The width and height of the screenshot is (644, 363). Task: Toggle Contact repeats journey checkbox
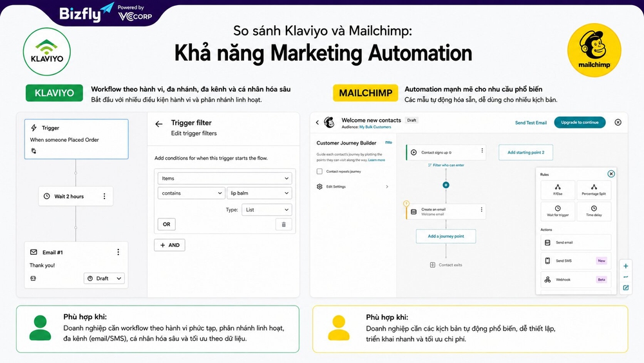tap(319, 172)
